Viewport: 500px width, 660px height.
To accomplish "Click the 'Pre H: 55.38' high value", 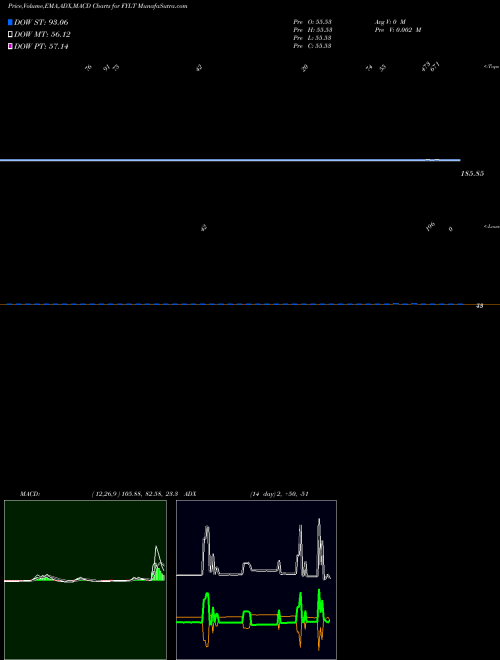I will [x=313, y=30].
